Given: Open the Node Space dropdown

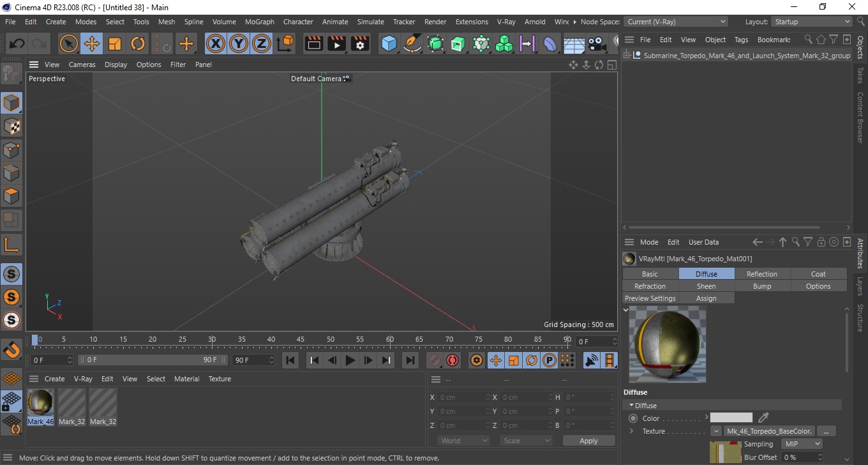Looking at the screenshot, I should click(675, 22).
